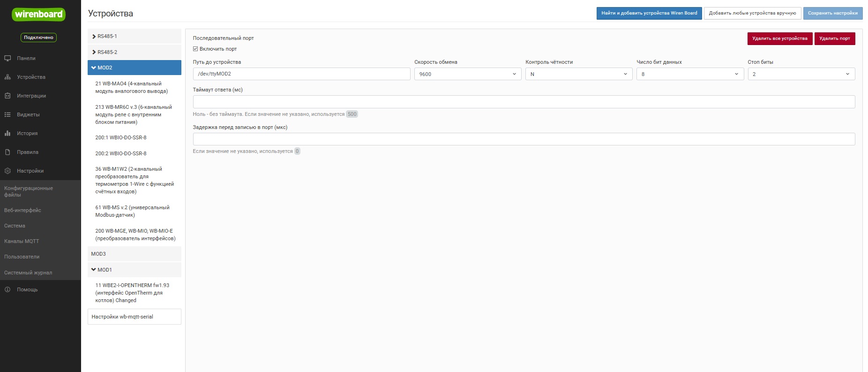The width and height of the screenshot is (868, 372).
Task: Click the Настройки gear icon
Action: (x=7, y=171)
